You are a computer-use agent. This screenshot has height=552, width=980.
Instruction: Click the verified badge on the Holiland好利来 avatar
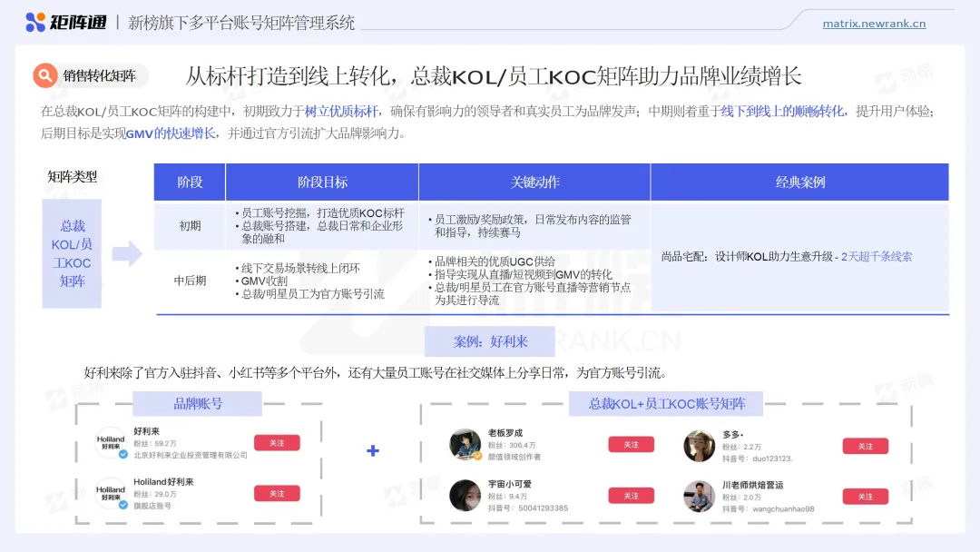pyautogui.click(x=123, y=505)
